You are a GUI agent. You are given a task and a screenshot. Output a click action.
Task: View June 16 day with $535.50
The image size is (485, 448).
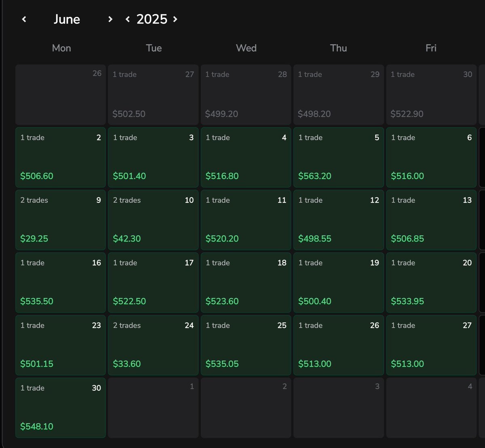[x=61, y=283]
